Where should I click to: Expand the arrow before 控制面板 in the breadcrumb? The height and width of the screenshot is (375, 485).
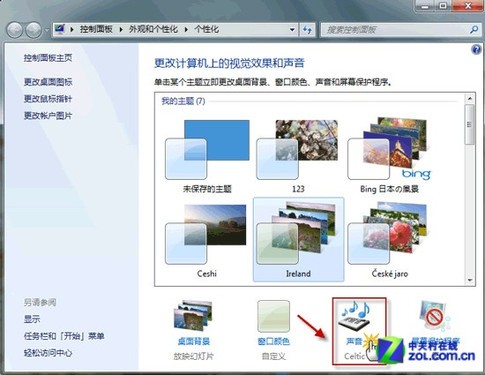(x=72, y=30)
